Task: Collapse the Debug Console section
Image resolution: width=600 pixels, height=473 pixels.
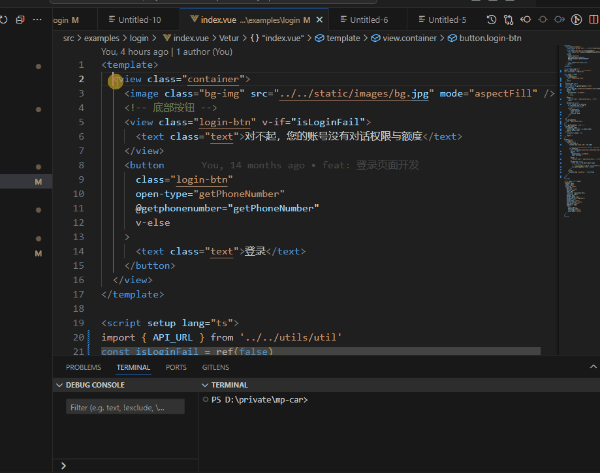Action: [x=61, y=384]
